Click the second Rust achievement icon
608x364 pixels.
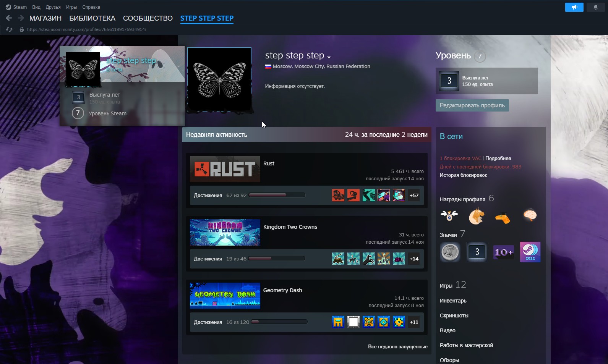click(353, 195)
